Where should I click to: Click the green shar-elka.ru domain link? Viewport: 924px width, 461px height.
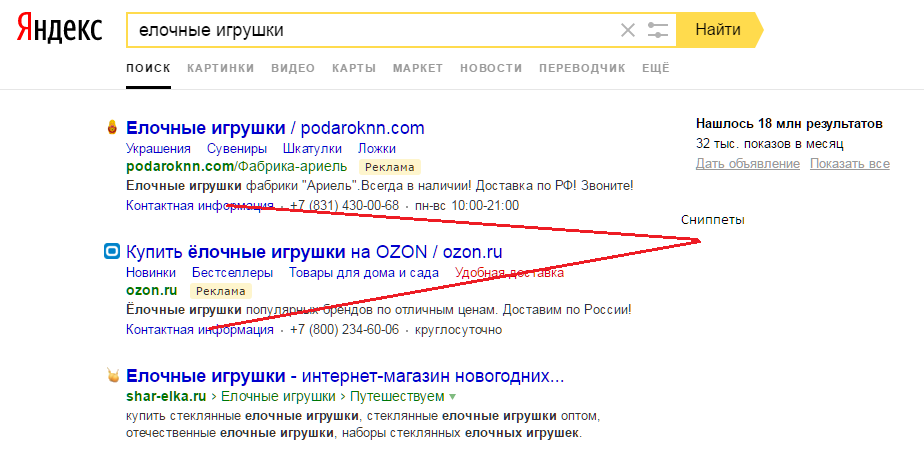pyautogui.click(x=166, y=396)
